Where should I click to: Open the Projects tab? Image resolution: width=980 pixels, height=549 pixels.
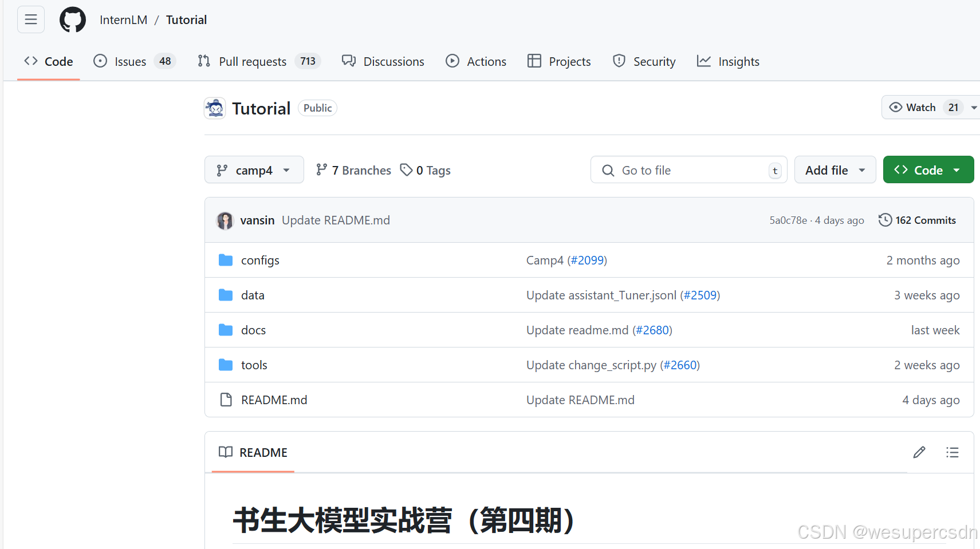(559, 61)
